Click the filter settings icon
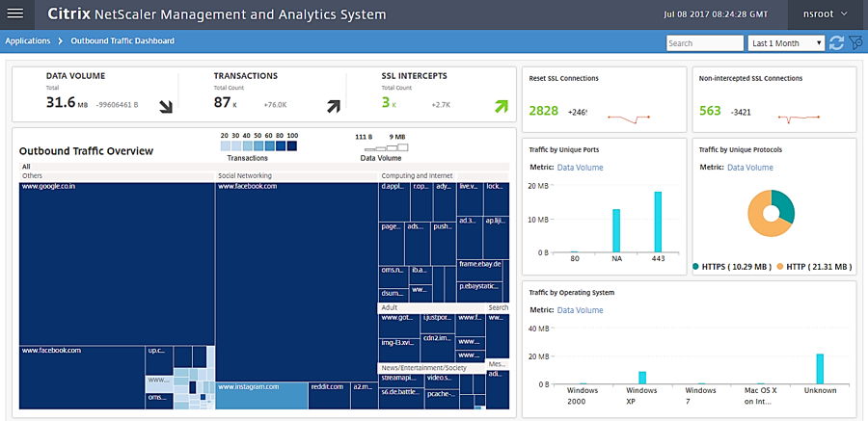868x421 pixels. 854,43
